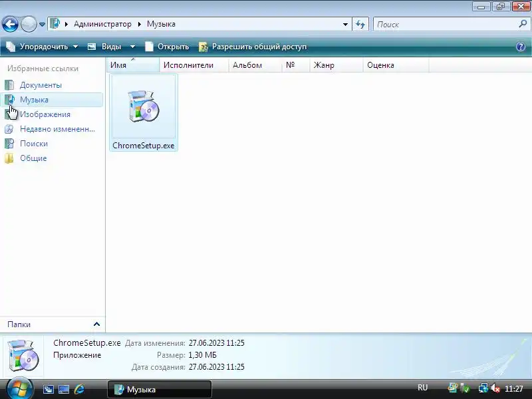
Task: Click Разрешить общий доступ
Action: point(253,47)
